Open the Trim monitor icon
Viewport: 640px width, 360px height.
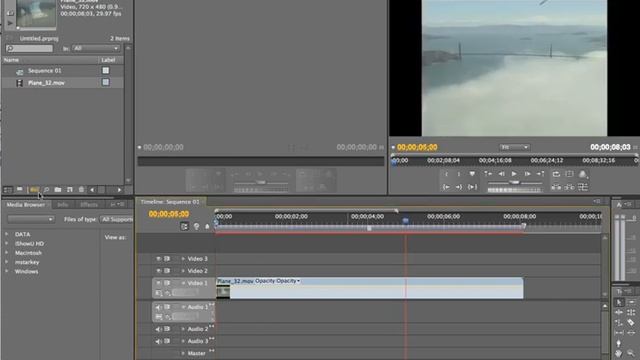click(583, 187)
